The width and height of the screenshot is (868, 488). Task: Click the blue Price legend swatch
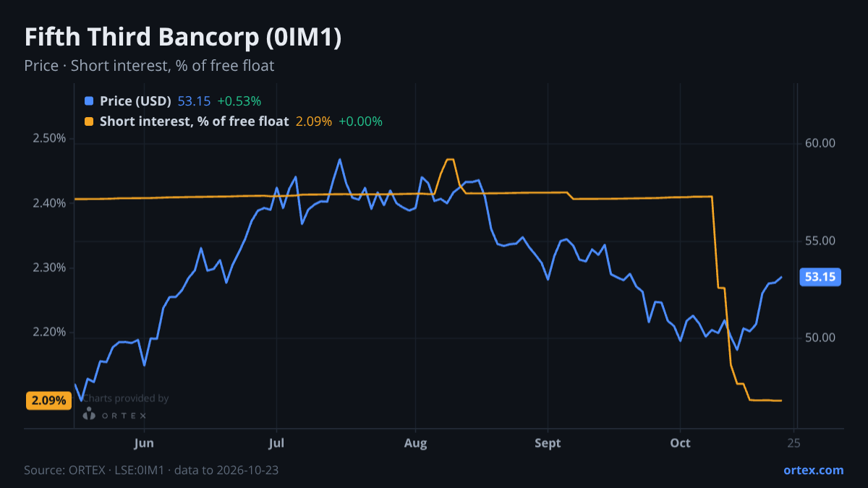point(89,101)
